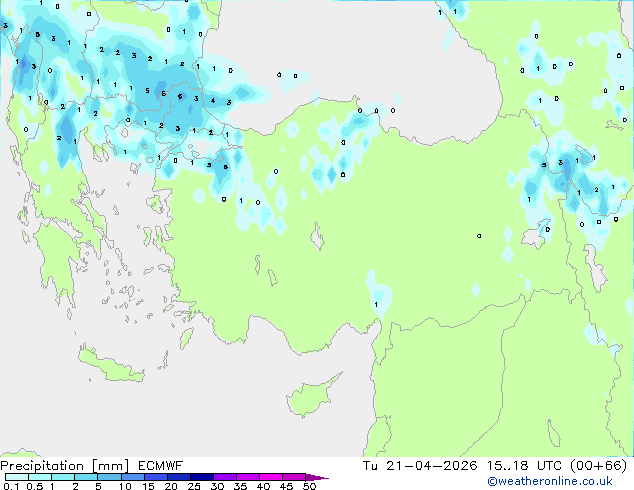Click the legend label '50'
The height and width of the screenshot is (490, 634).
(x=309, y=486)
